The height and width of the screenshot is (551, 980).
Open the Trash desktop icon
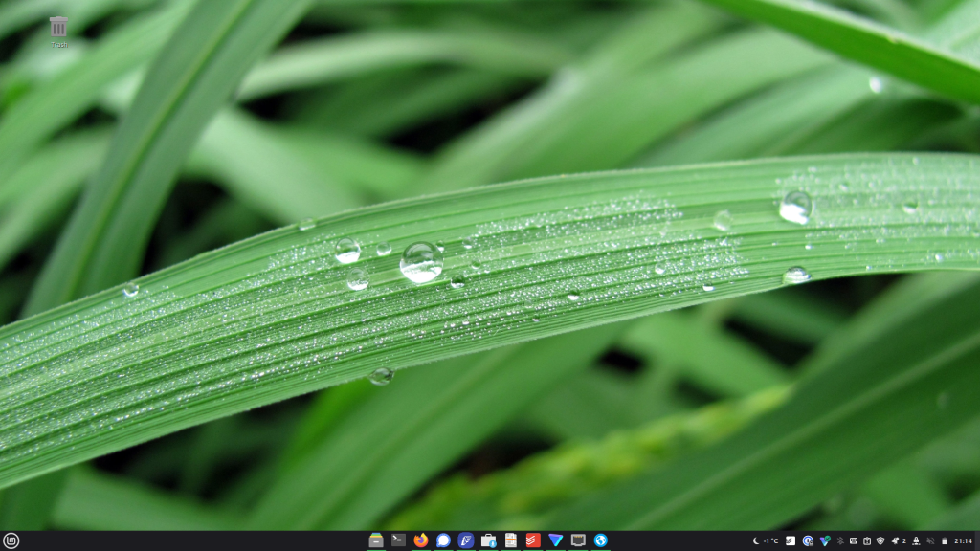58,27
